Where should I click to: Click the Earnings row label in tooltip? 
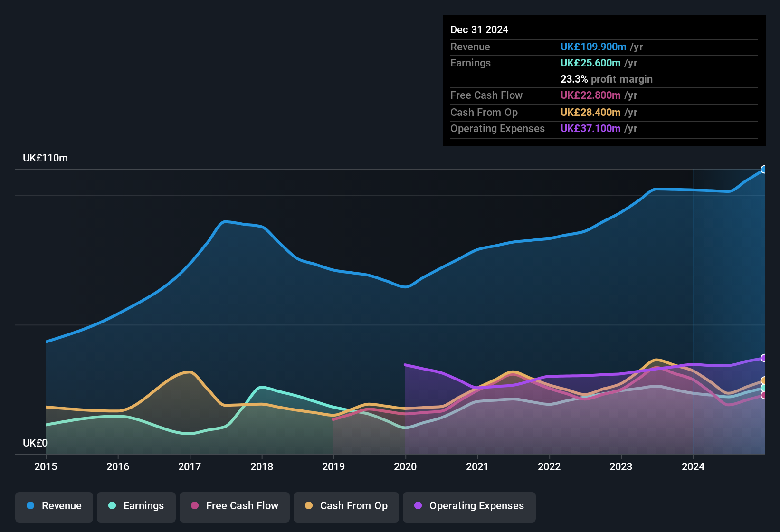(x=470, y=63)
